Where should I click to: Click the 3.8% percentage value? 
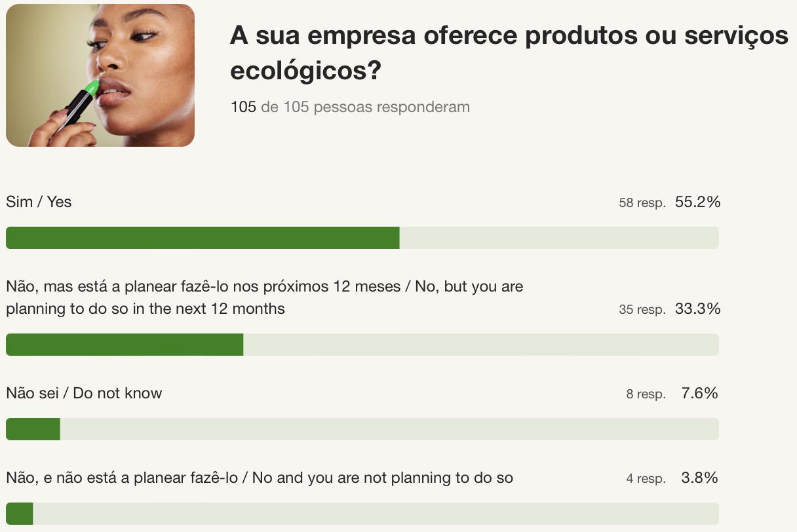pyautogui.click(x=699, y=478)
